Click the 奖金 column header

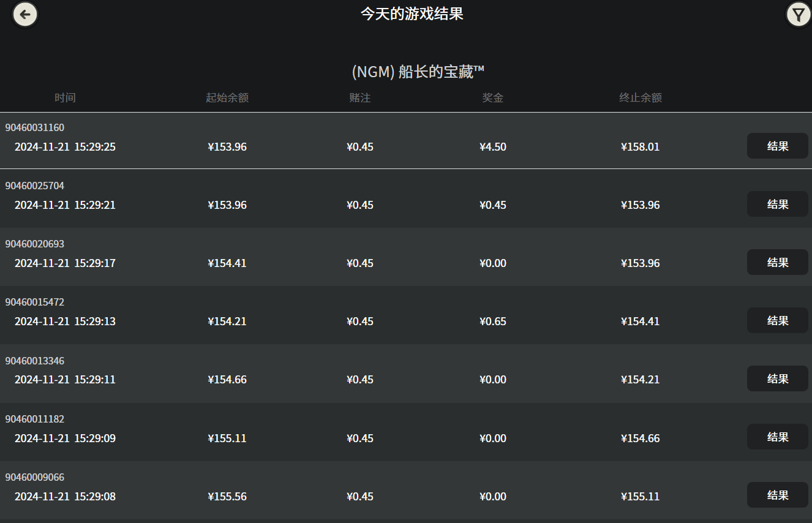tap(492, 97)
